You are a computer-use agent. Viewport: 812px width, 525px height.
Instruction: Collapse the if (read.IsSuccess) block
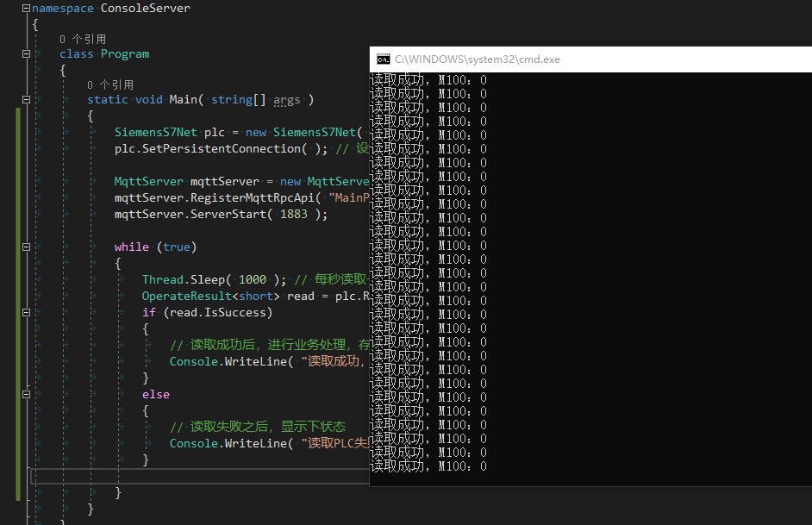(x=26, y=312)
